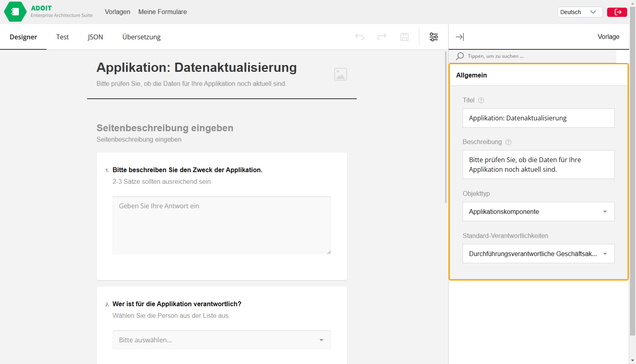Click the 'Geben Sie Ihre Antwort ein' textarea

222,225
